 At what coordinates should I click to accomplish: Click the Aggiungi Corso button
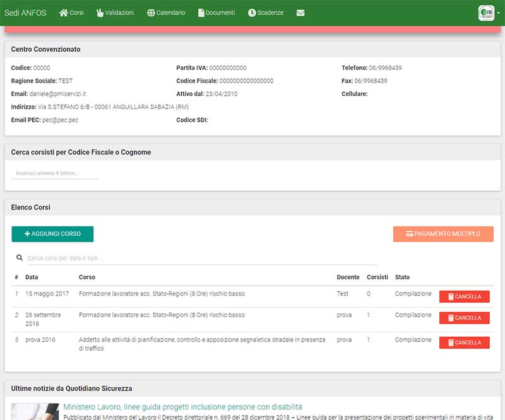click(x=52, y=234)
